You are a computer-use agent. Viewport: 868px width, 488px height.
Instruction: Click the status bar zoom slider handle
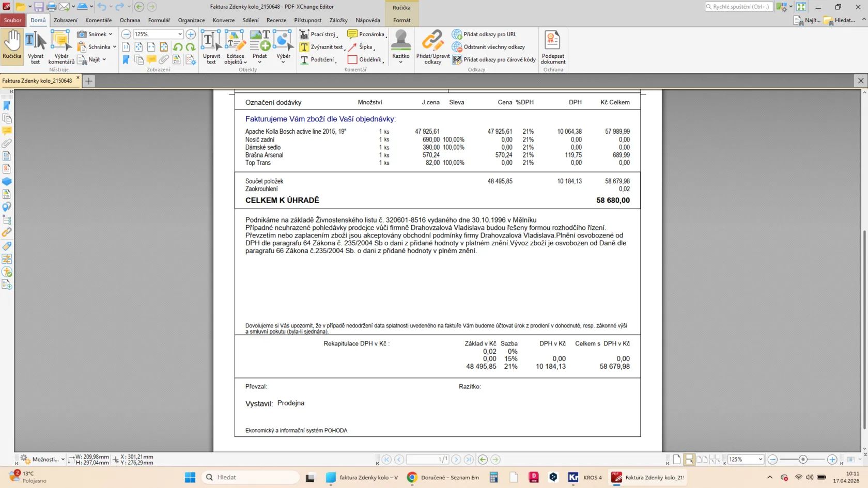pyautogui.click(x=802, y=459)
